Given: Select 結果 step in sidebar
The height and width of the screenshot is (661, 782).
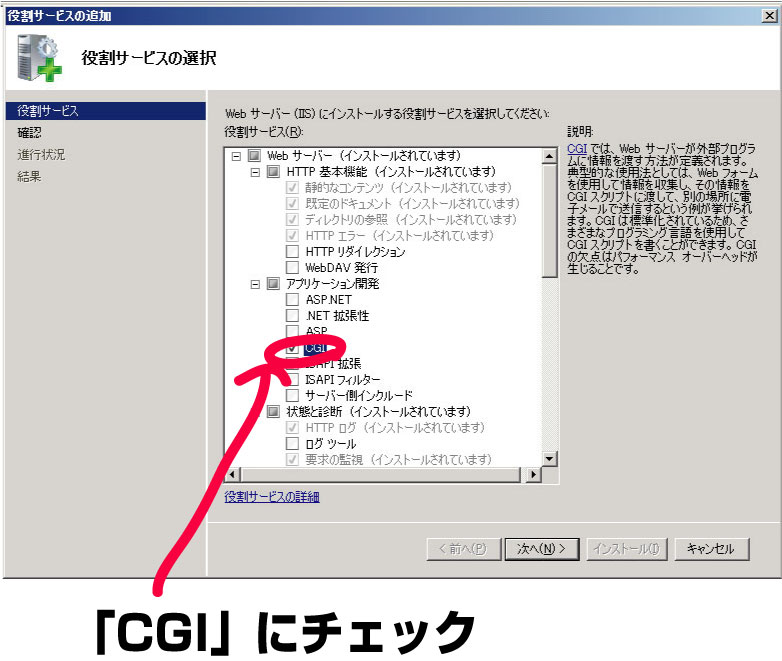Looking at the screenshot, I should click(29, 177).
